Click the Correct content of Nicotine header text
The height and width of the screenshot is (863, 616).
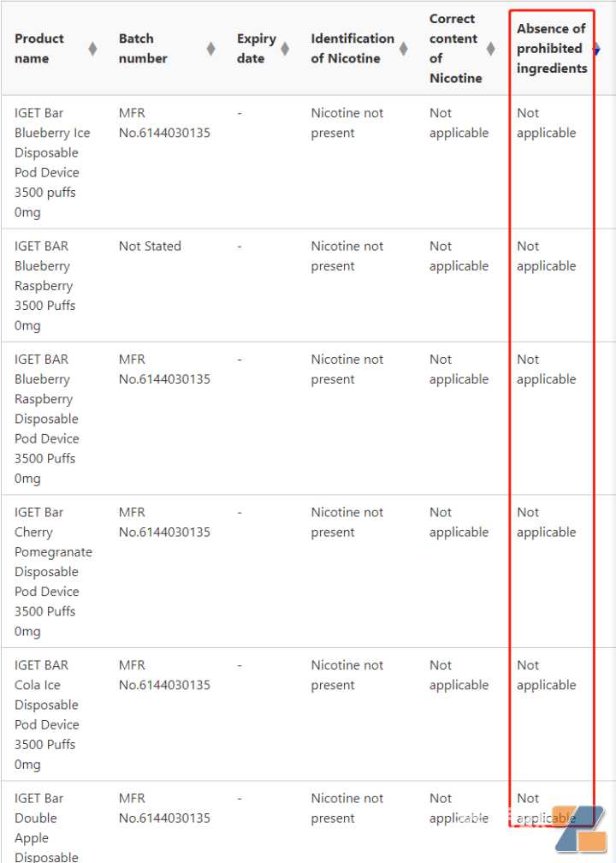click(455, 49)
